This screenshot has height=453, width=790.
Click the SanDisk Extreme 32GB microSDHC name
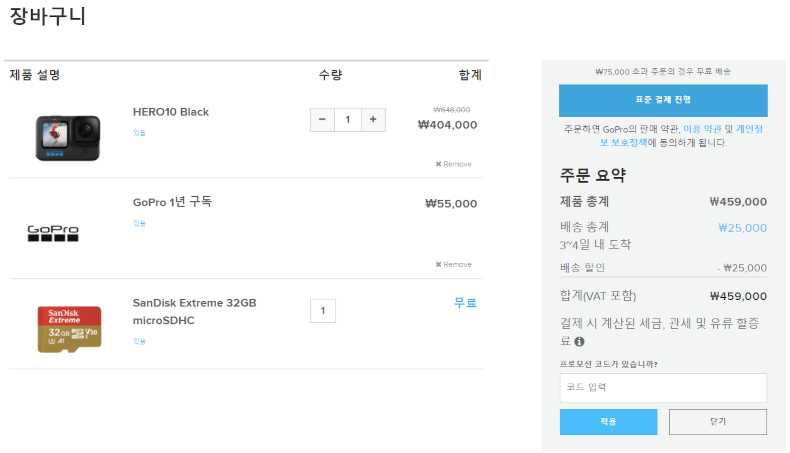point(194,311)
